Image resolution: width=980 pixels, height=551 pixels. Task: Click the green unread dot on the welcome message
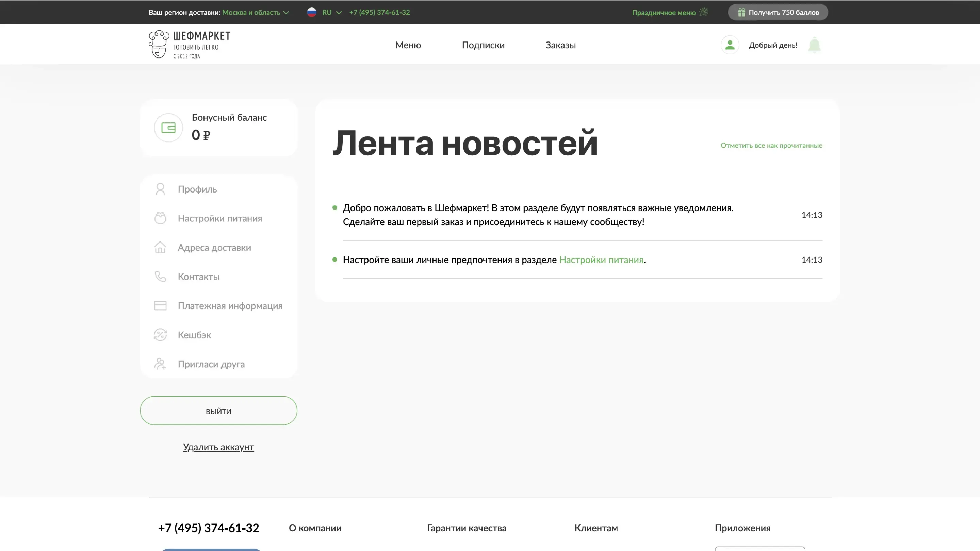coord(335,207)
